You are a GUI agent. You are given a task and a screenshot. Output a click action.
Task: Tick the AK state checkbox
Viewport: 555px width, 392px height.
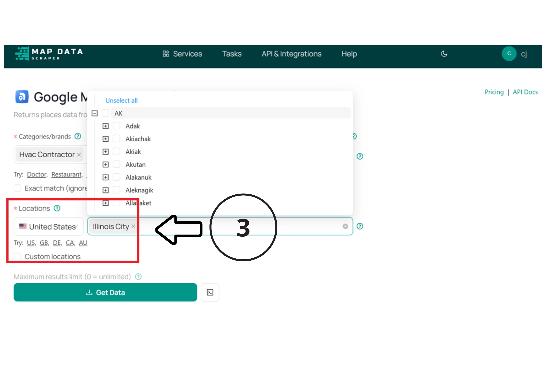point(106,113)
